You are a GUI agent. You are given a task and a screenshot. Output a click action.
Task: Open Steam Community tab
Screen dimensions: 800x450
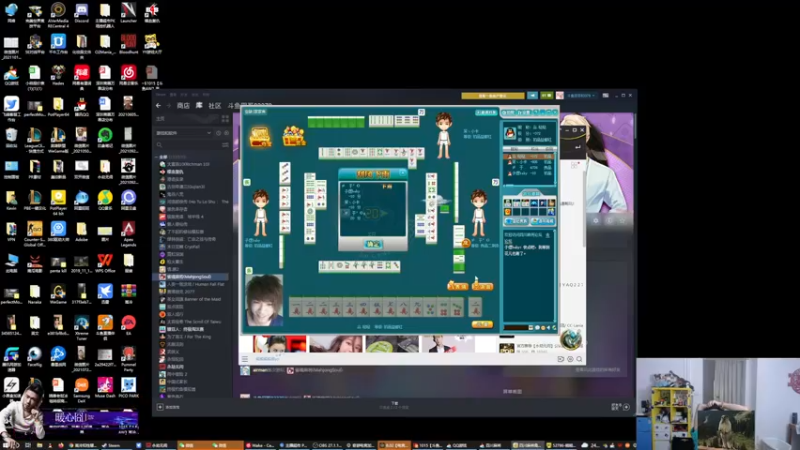coord(215,106)
